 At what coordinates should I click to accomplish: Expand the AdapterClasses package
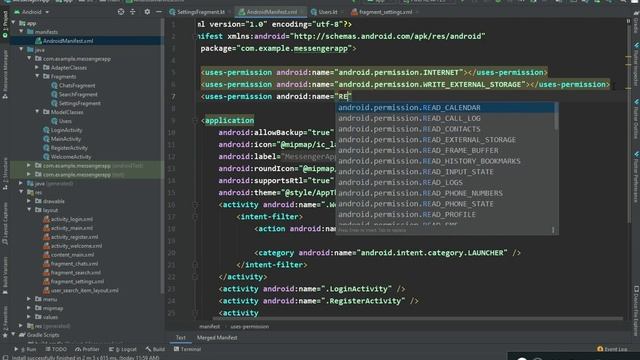click(x=37, y=67)
